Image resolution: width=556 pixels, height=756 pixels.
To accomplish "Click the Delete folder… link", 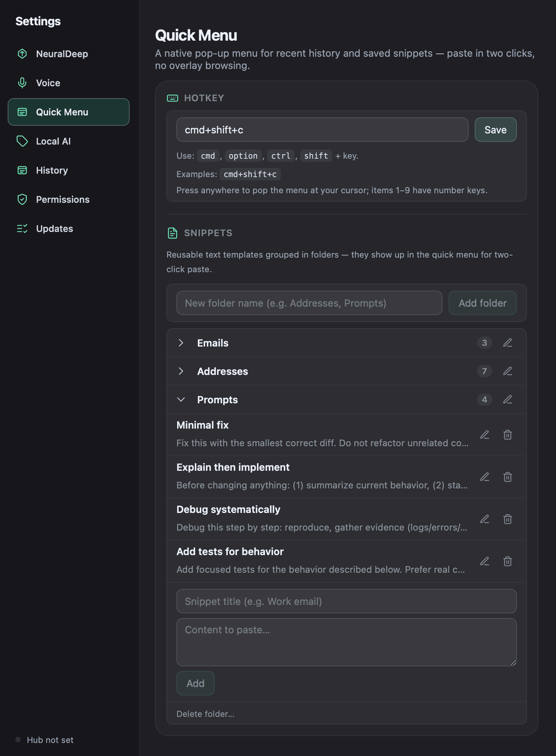I will click(205, 714).
